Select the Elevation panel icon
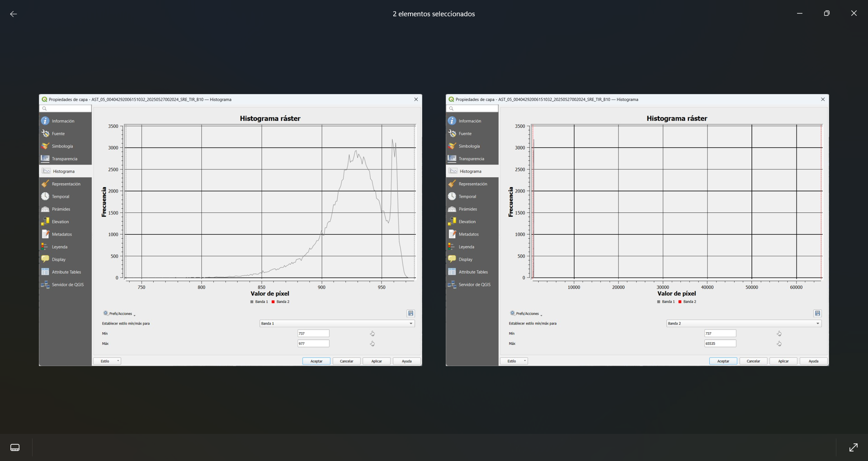Viewport: 868px width, 461px height. pos(45,221)
